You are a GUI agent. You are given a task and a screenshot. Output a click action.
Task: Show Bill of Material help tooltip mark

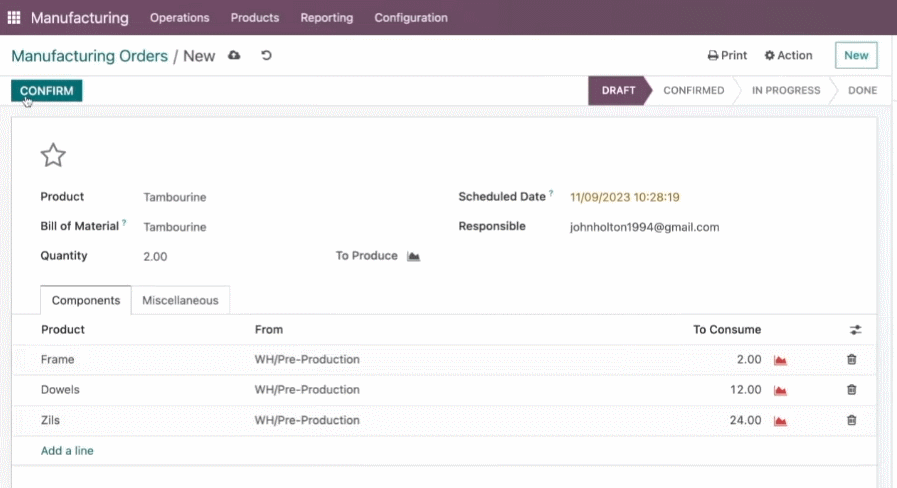(124, 223)
